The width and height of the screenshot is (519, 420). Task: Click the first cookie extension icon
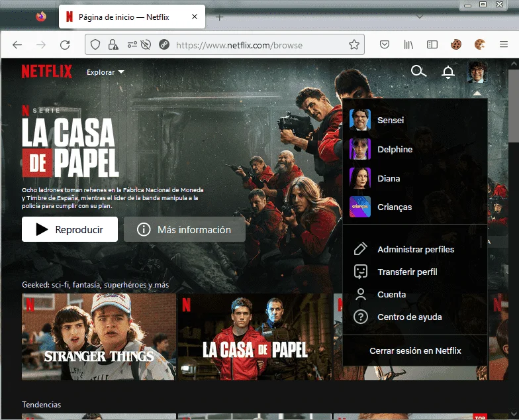point(456,44)
